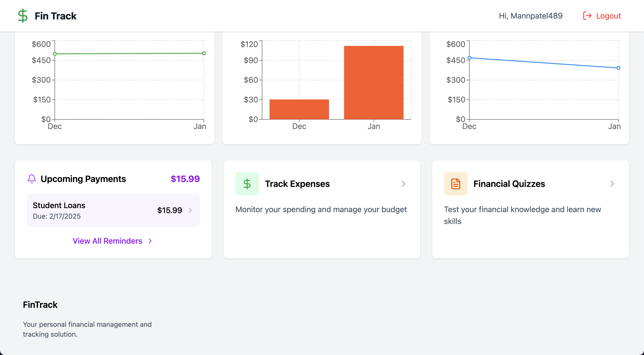Click the Fin Track header title
The width and height of the screenshot is (644, 355).
coord(55,16)
